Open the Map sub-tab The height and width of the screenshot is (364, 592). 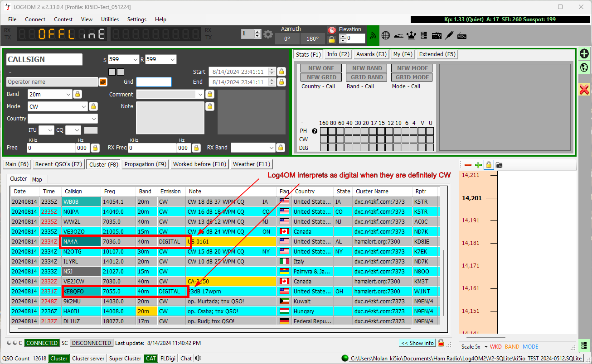pos(37,180)
